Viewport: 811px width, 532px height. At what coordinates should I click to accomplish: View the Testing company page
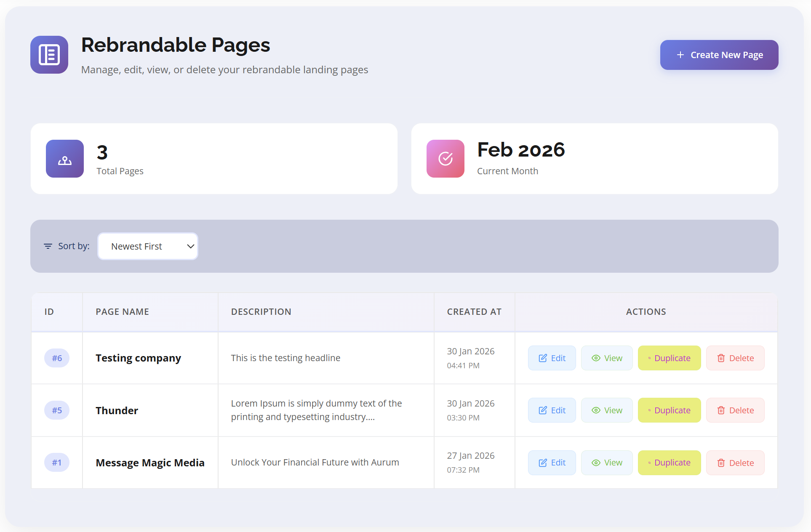(x=607, y=358)
